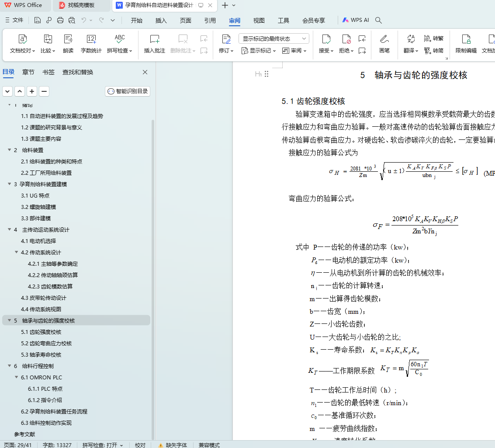Click the heading drag handle beside H1
The image size is (495, 448).
[x=267, y=74]
